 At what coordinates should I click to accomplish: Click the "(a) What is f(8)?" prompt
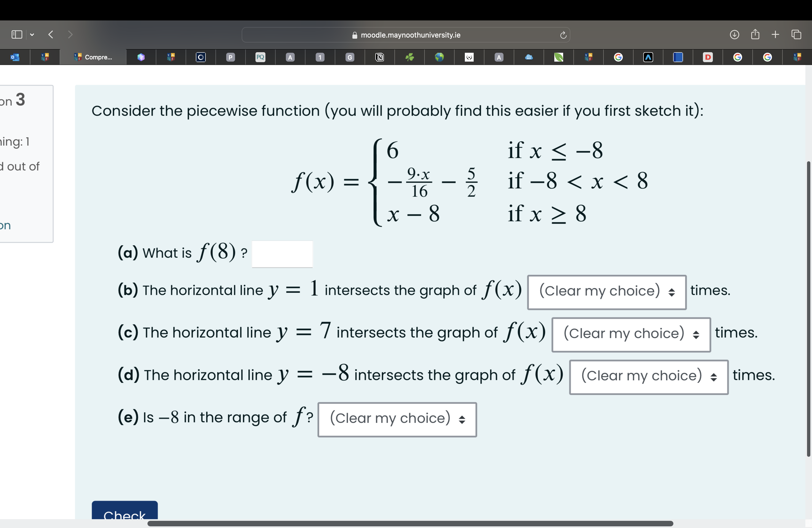[183, 252]
